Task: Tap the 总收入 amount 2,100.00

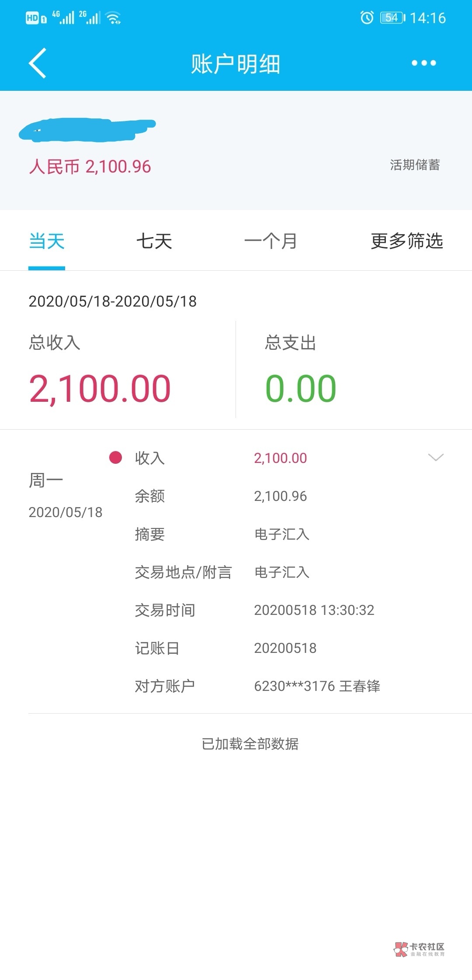Action: (x=100, y=389)
